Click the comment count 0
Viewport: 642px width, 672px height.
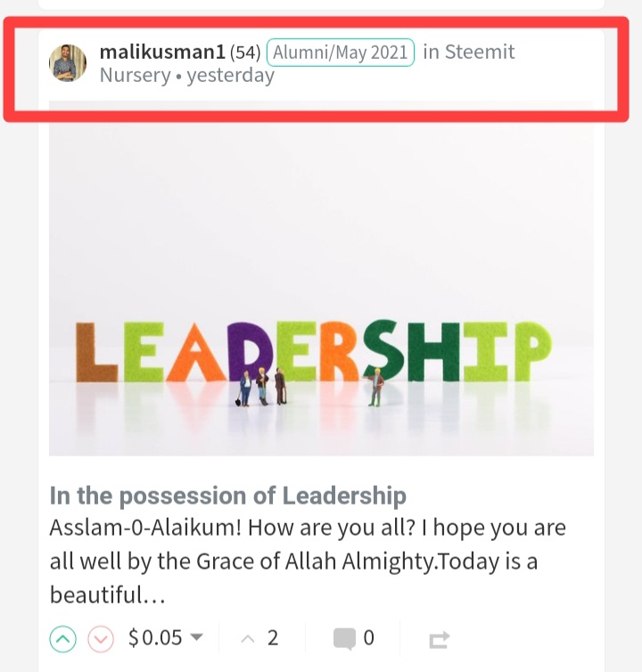click(x=368, y=638)
